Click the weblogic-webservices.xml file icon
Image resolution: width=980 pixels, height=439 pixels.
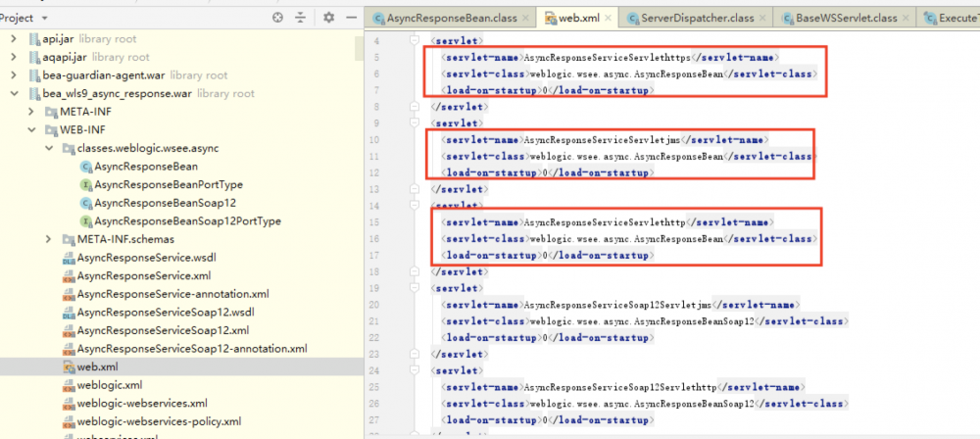point(69,403)
